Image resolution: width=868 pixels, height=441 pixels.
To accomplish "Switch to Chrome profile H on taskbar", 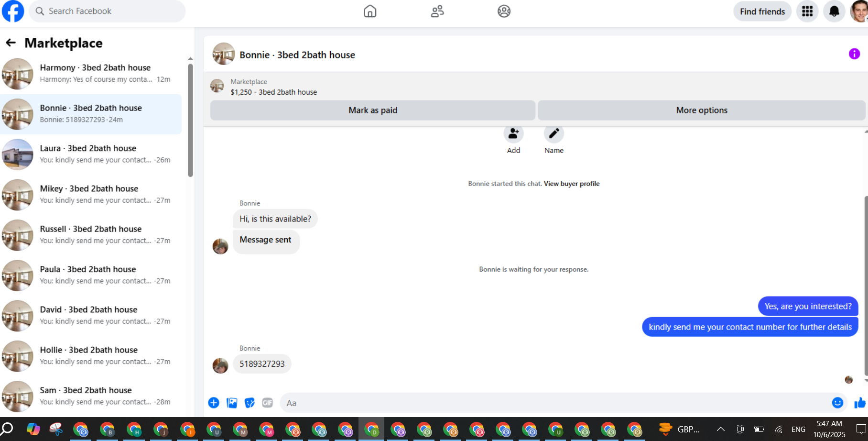I will pos(134,430).
